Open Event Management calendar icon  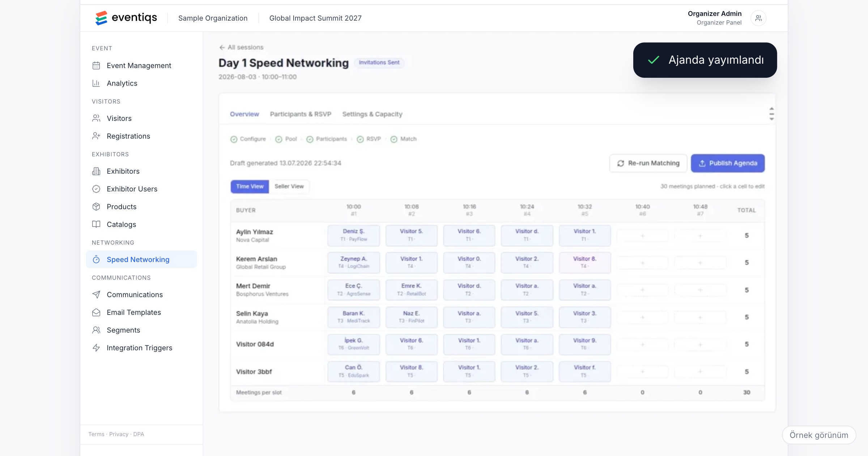(96, 66)
